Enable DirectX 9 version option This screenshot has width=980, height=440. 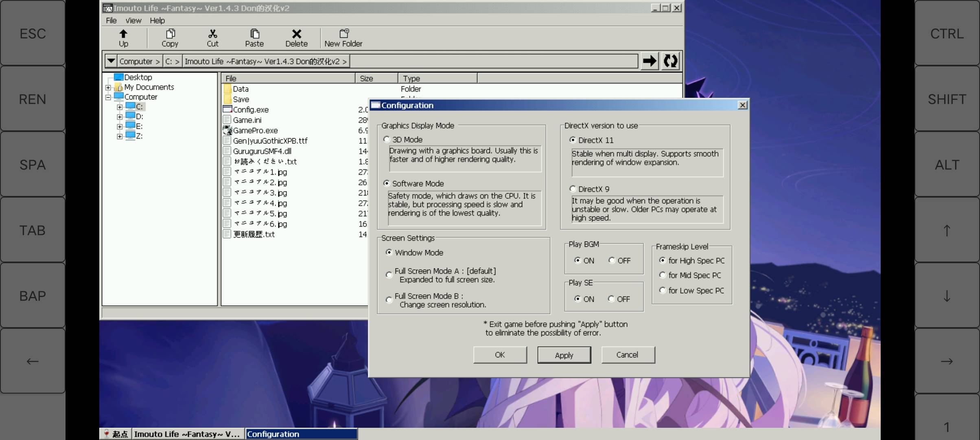pos(573,188)
